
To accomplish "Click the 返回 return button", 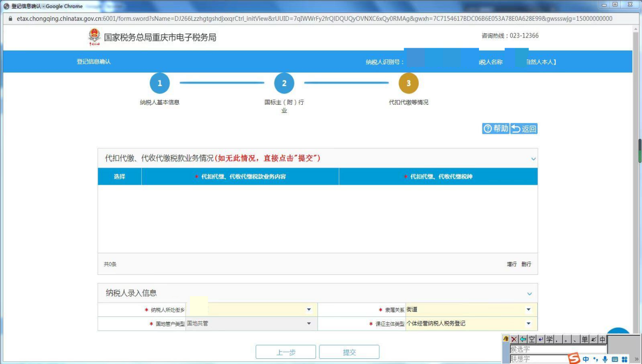I will coord(524,129).
